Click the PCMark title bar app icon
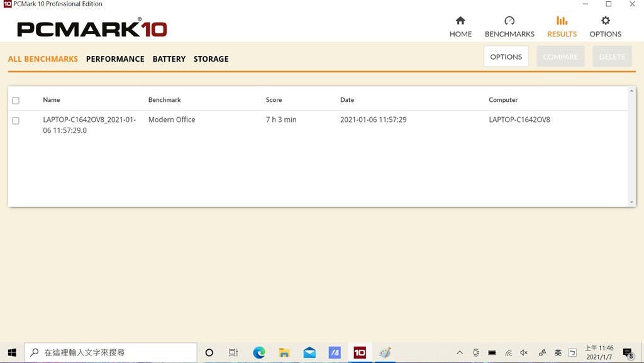644x363 pixels. tap(8, 4)
